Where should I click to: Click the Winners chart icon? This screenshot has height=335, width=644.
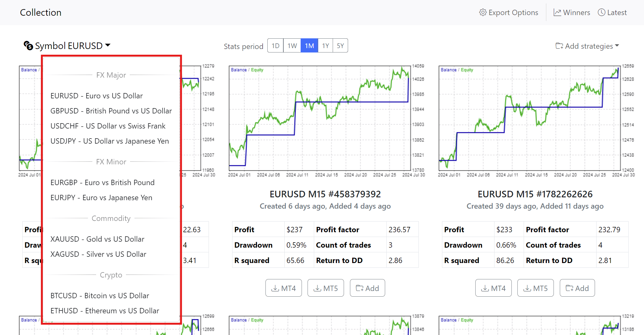click(558, 12)
